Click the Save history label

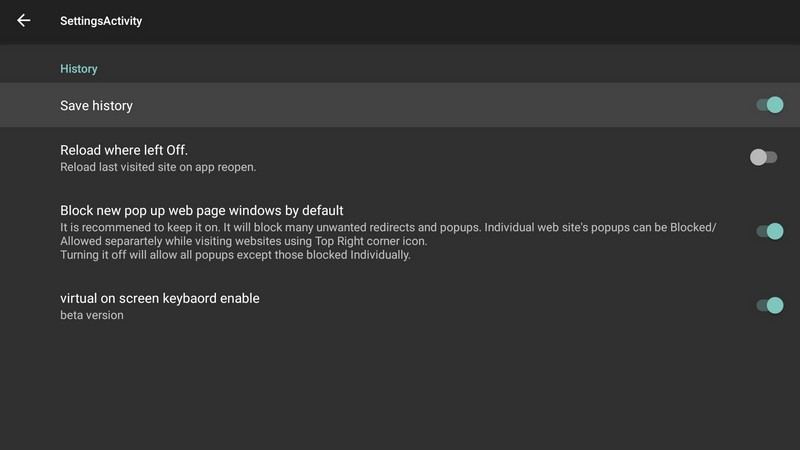pyautogui.click(x=96, y=105)
